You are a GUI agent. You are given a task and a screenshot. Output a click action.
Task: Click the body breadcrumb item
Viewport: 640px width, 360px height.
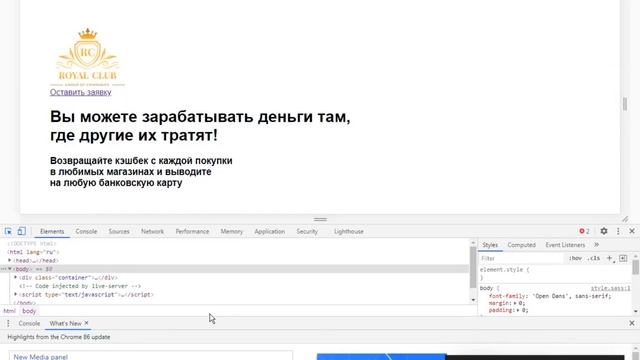pos(29,311)
